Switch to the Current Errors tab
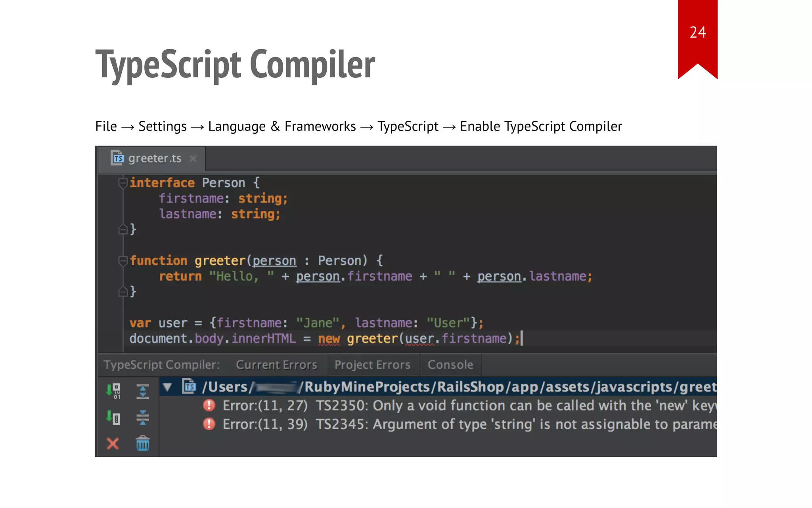The height and width of the screenshot is (508, 812). 276,365
